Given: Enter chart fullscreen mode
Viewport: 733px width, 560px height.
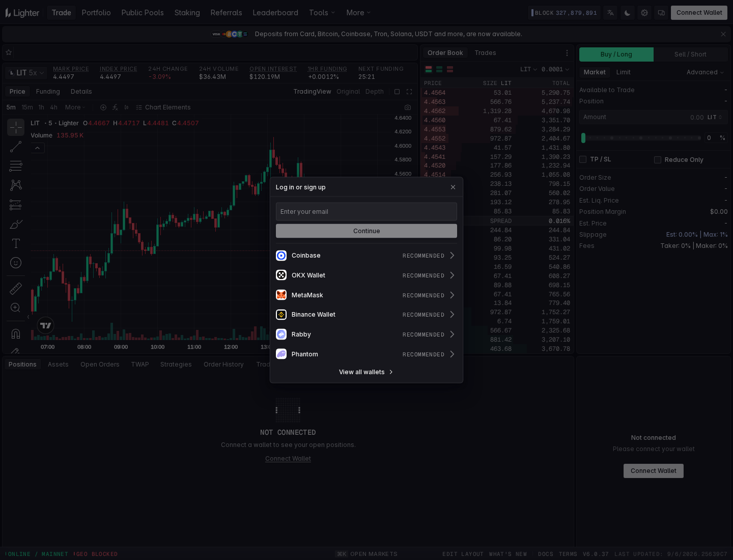Looking at the screenshot, I should coord(409,92).
